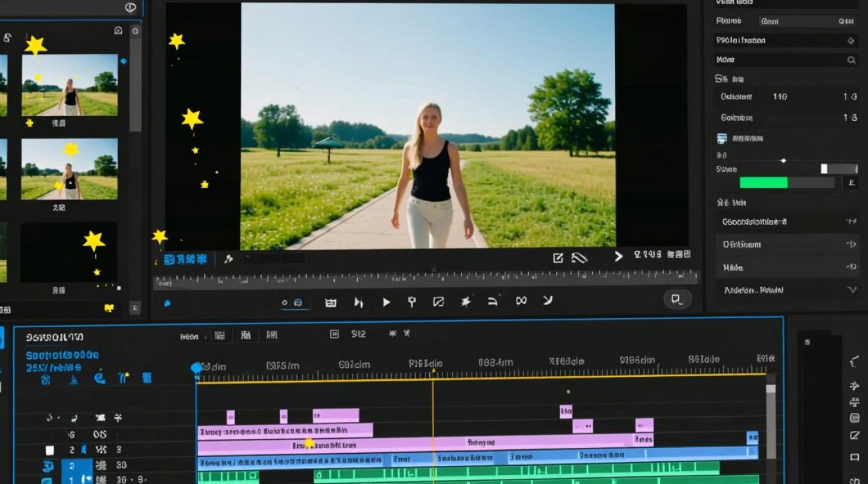This screenshot has width=868, height=484.
Task: Click the step-forward icon left of Play
Action: coord(358,301)
